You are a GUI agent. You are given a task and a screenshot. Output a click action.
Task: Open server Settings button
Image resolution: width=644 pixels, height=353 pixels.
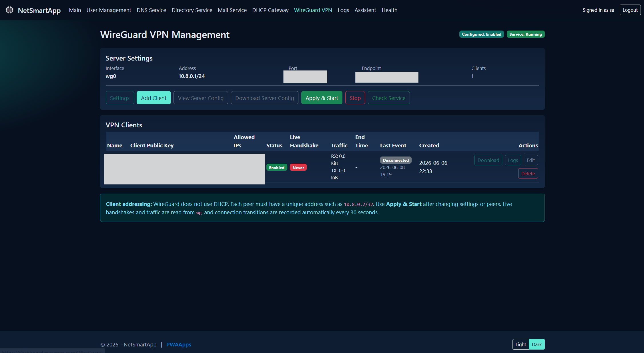tap(120, 98)
